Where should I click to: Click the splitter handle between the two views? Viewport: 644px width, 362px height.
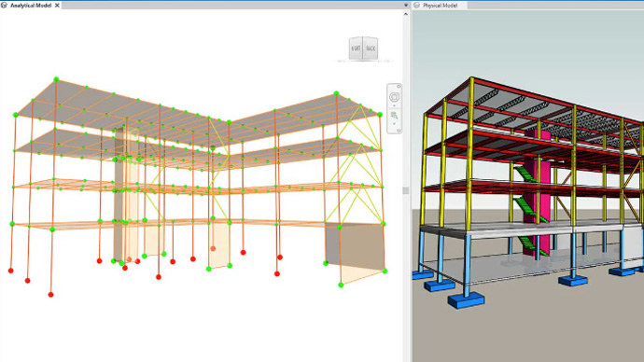[x=406, y=190]
